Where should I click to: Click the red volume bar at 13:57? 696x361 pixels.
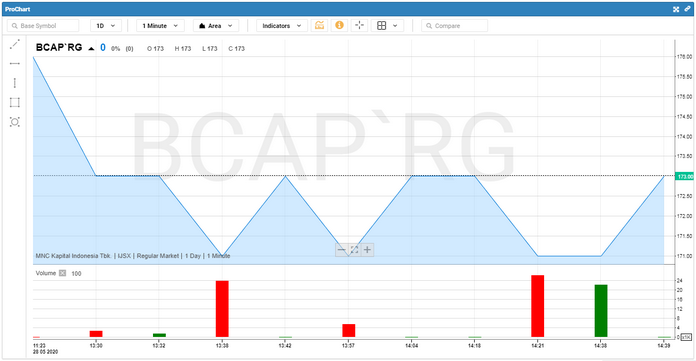(x=348, y=330)
